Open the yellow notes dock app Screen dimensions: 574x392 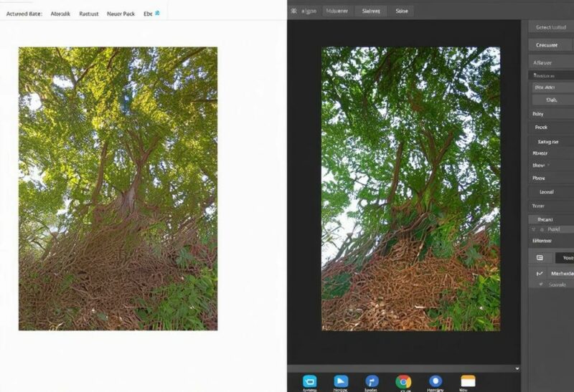pyautogui.click(x=468, y=381)
